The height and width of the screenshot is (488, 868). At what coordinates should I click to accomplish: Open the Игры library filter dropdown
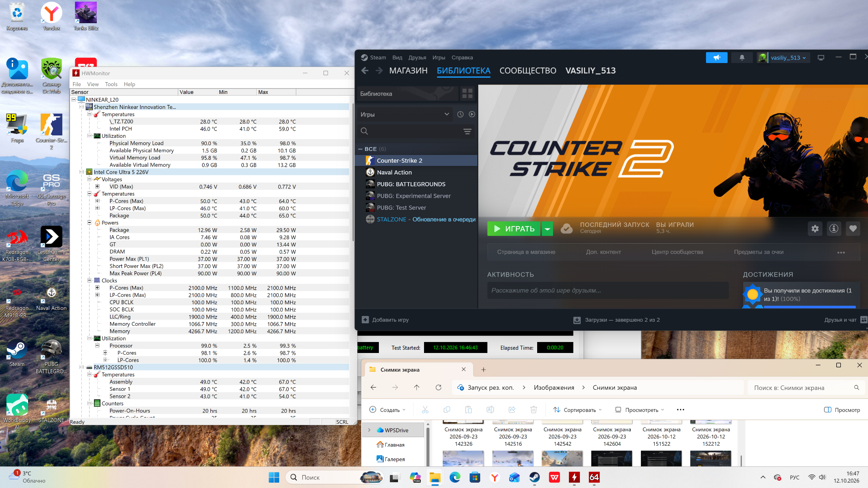pos(404,114)
